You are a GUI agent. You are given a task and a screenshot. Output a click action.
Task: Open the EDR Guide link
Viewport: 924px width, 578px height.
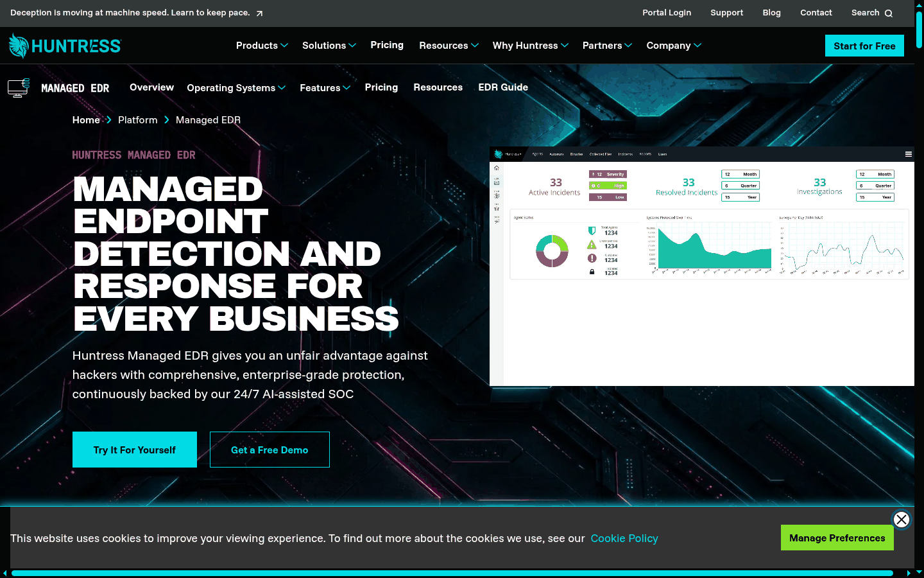503,87
